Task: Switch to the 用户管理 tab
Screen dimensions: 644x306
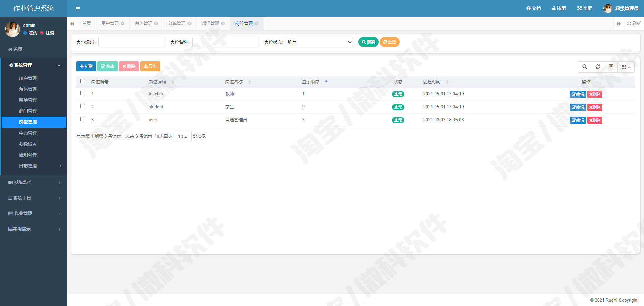Action: (110, 23)
